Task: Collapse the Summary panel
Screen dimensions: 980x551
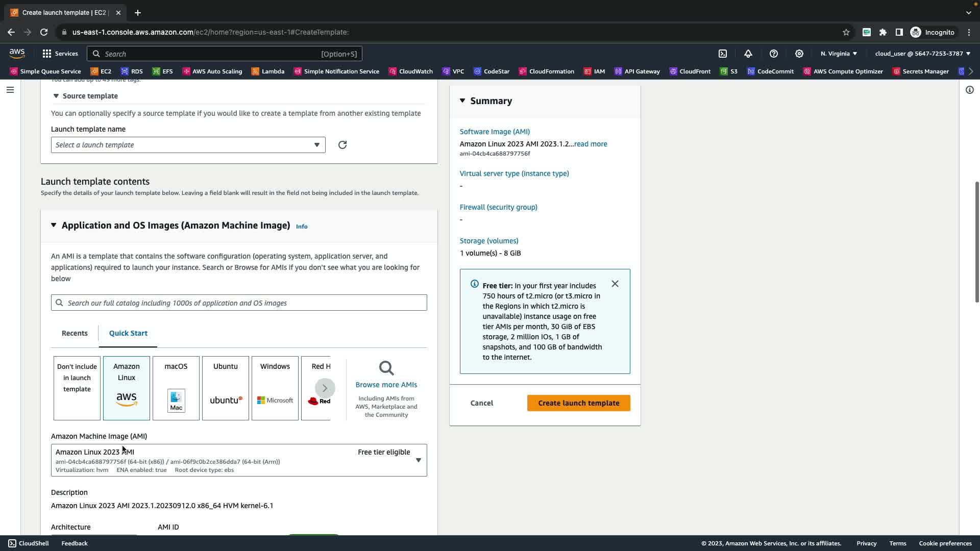Action: click(x=462, y=101)
